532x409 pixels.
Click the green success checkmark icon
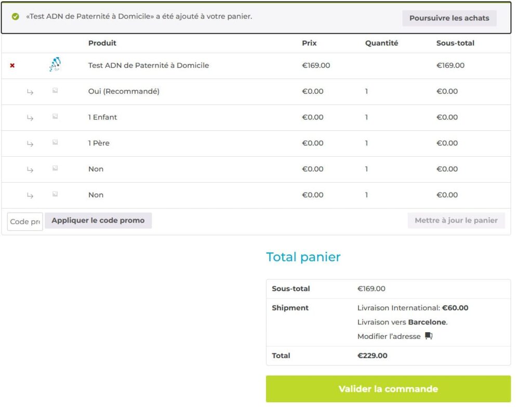pyautogui.click(x=15, y=17)
